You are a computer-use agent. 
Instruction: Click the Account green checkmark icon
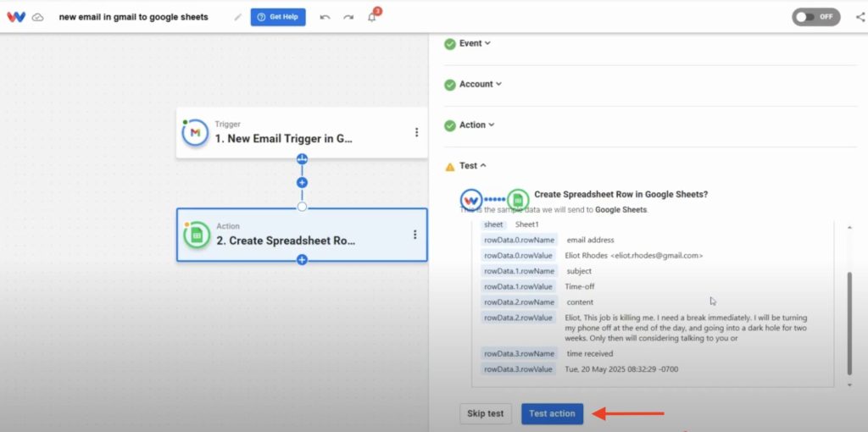[449, 85]
